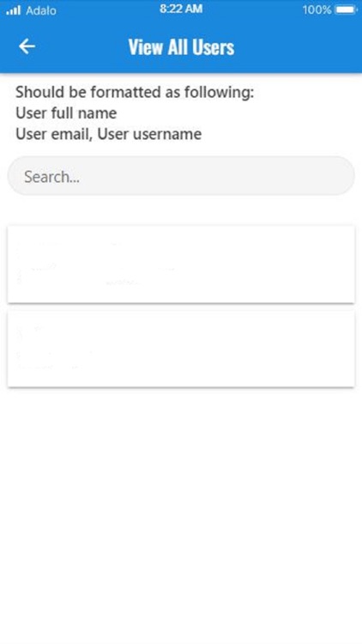Tap the word 'Users' in header
This screenshot has width=362, height=644.
(213, 47)
